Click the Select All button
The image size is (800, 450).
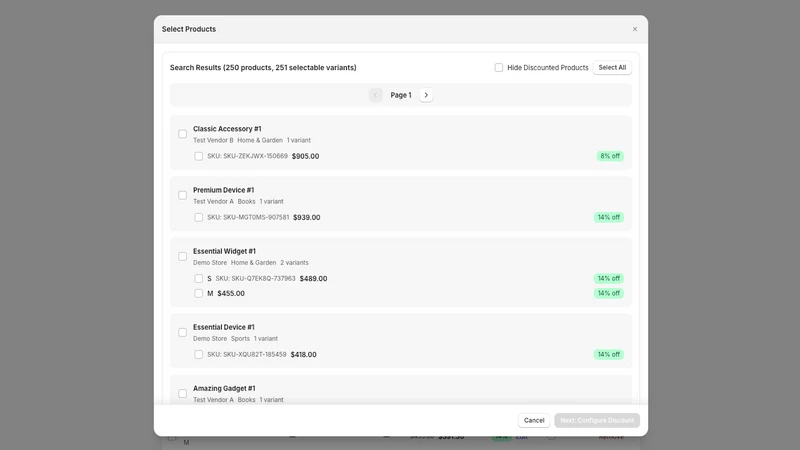[x=612, y=67]
